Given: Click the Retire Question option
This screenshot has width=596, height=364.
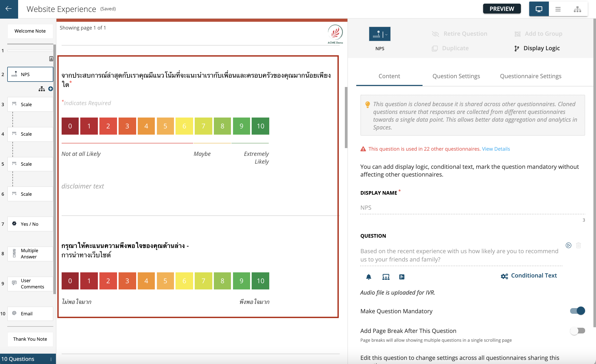Looking at the screenshot, I should pyautogui.click(x=460, y=34).
